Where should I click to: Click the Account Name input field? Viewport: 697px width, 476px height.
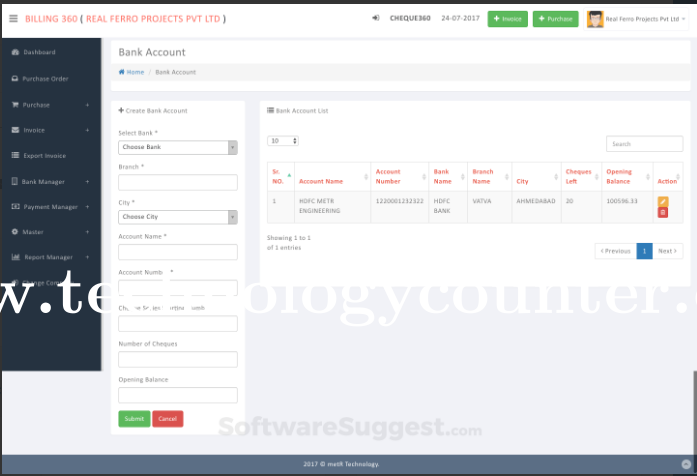(x=178, y=252)
